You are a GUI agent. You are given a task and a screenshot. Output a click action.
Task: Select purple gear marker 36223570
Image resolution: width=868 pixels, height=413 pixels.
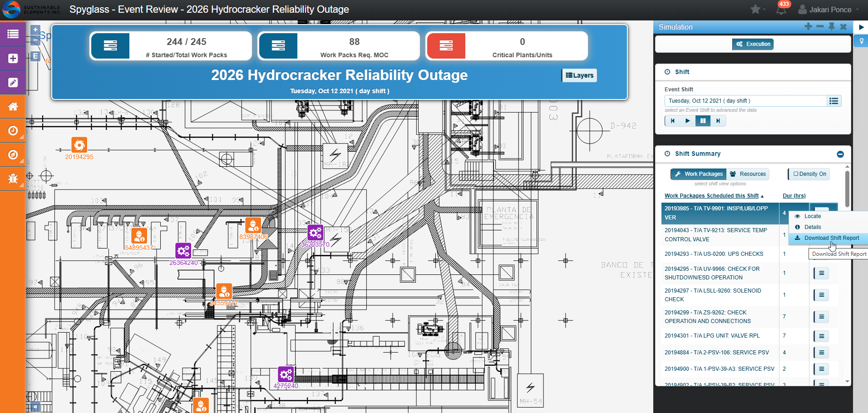(x=315, y=233)
